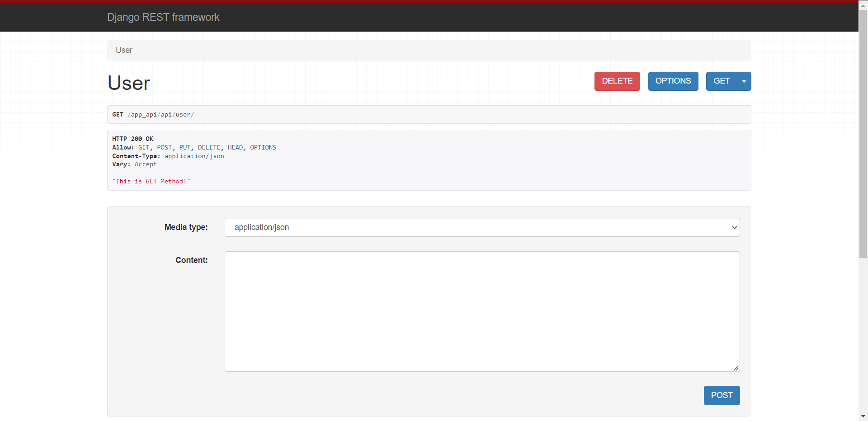Click the red DELETE button
This screenshot has height=421, width=868.
click(617, 81)
